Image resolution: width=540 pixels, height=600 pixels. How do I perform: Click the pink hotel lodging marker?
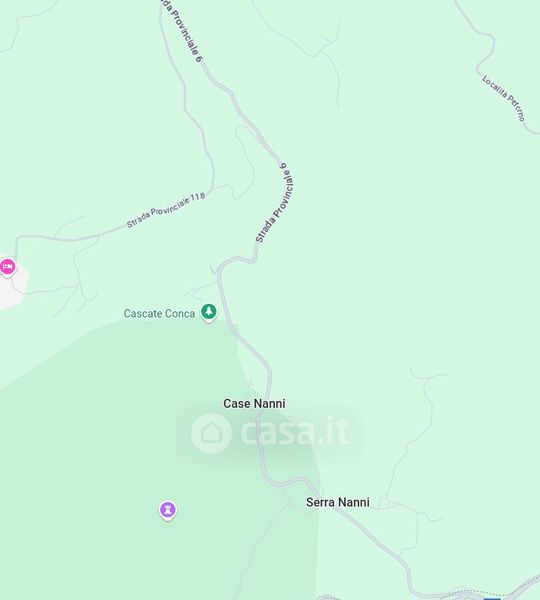7,267
